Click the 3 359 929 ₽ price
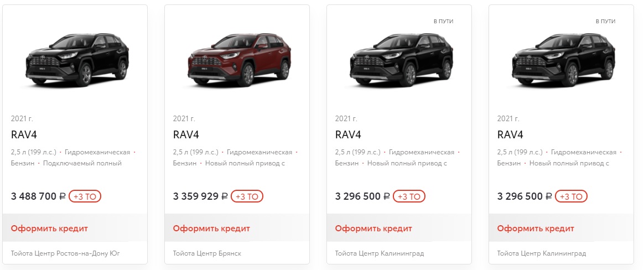 [200, 196]
